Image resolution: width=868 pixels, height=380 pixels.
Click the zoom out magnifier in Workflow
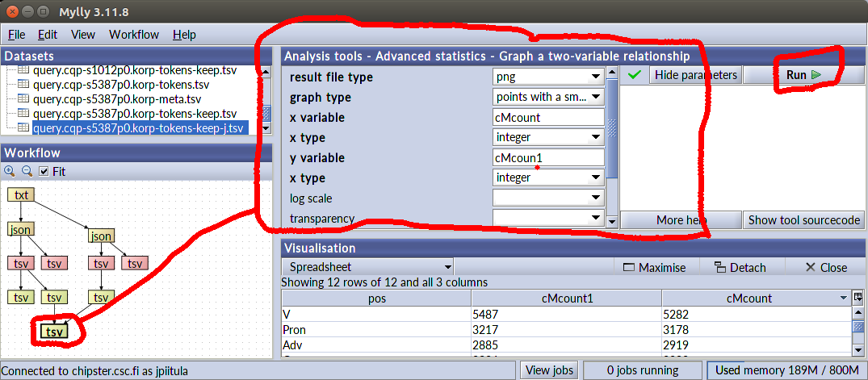(27, 171)
